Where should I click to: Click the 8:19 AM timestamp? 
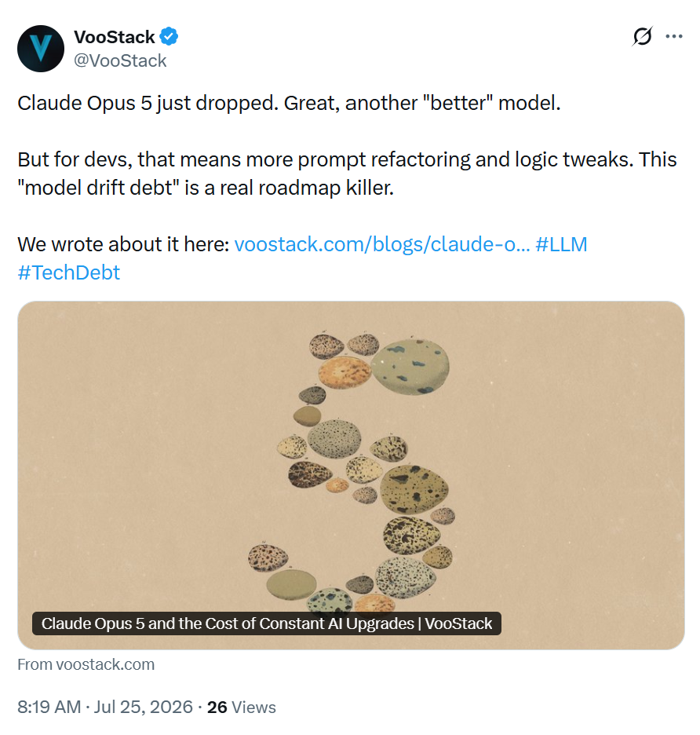click(x=49, y=707)
